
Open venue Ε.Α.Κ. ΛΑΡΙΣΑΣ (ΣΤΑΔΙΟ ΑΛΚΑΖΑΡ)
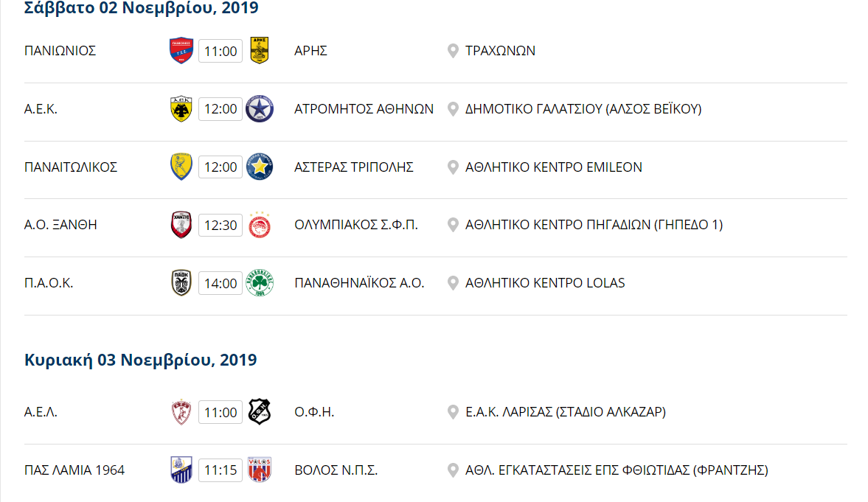click(x=566, y=412)
